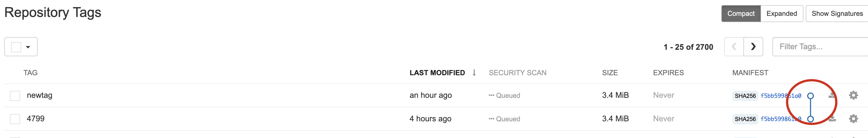868x138 pixels.
Task: Open manifest f5bb599861a0 link for newtag
Action: coord(781,96)
